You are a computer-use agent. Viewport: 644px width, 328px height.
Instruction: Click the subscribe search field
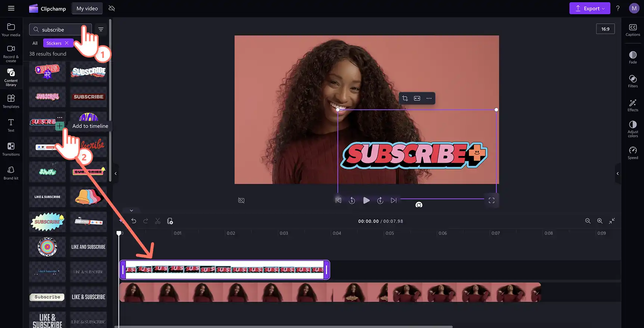tap(61, 29)
